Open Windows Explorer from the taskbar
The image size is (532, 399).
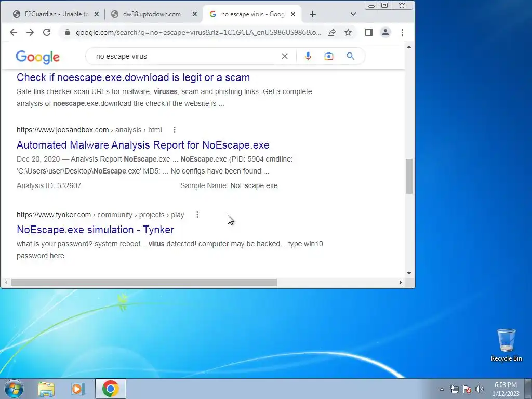46,389
